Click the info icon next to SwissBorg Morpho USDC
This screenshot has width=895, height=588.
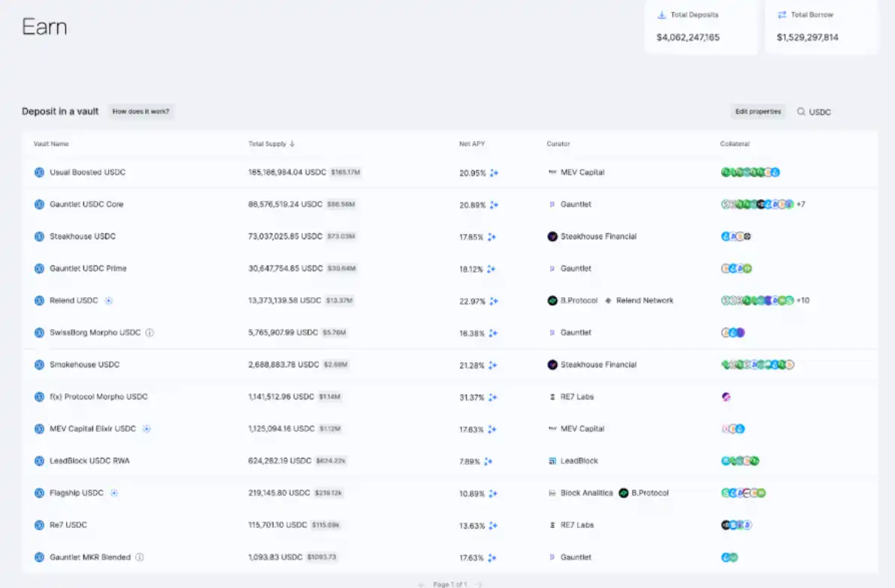(150, 333)
